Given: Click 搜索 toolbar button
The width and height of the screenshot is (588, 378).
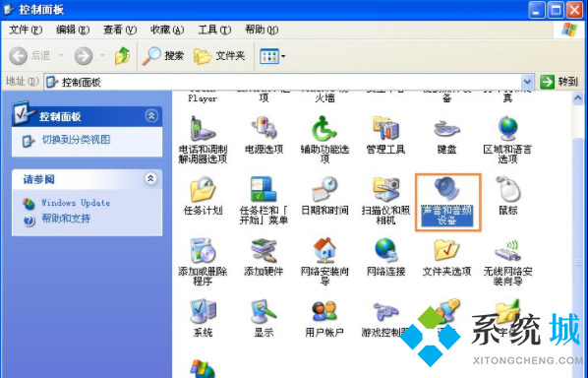Looking at the screenshot, I should (163, 56).
